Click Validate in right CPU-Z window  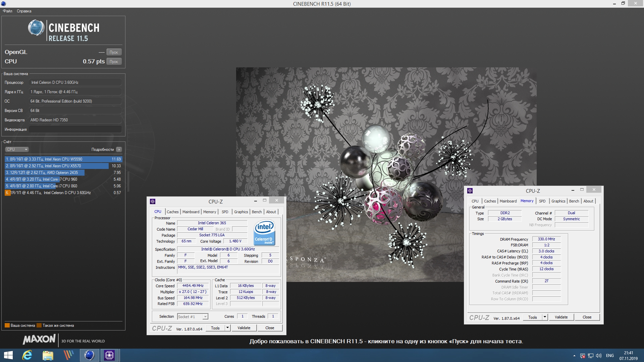click(561, 317)
